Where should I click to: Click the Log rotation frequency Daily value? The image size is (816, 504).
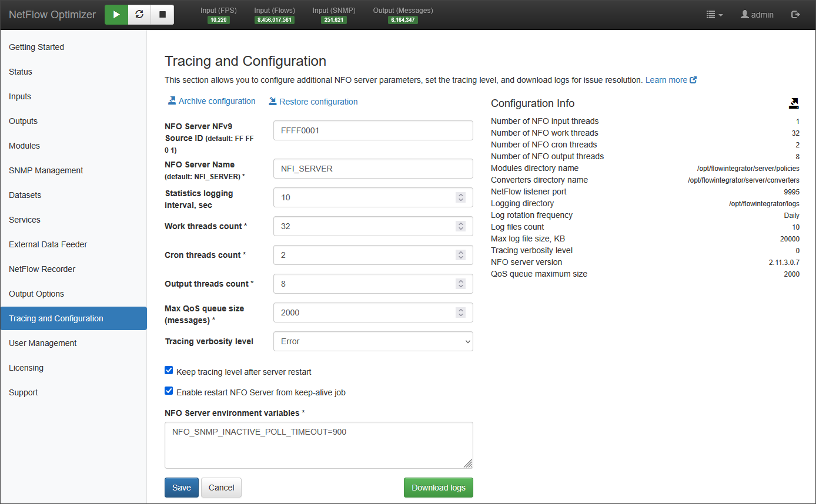[x=791, y=216]
